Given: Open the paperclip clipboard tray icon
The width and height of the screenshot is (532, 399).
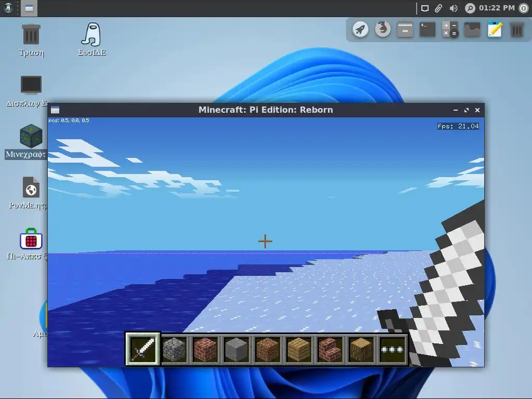Looking at the screenshot, I should [x=438, y=8].
